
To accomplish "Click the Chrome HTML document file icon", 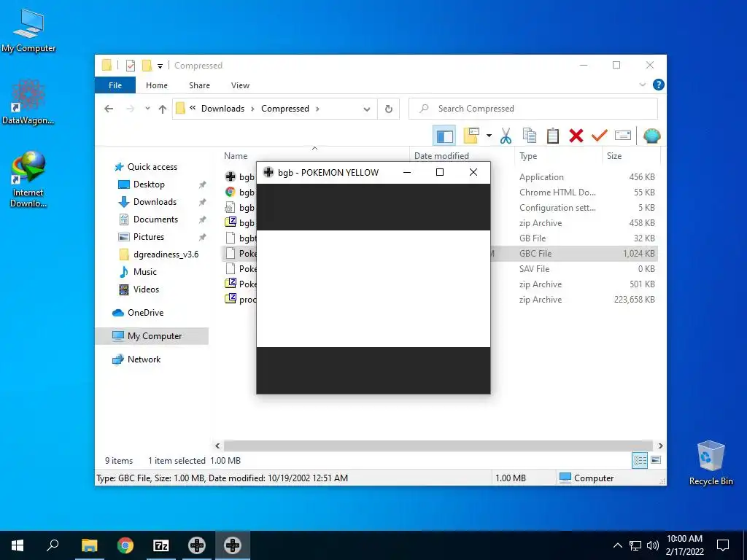I will click(x=231, y=192).
